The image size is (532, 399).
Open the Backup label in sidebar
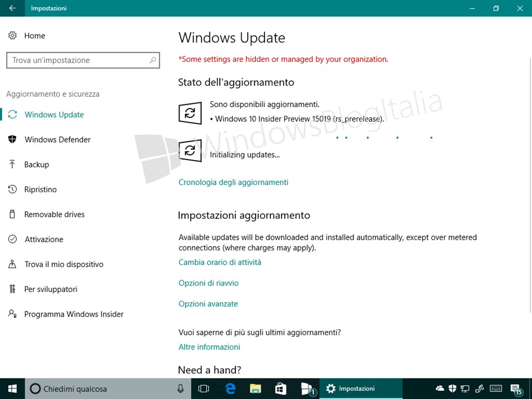(37, 165)
